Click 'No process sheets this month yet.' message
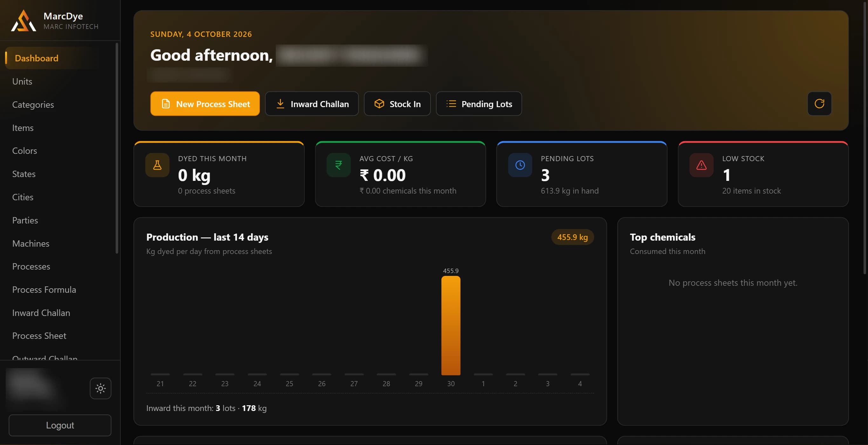868x445 pixels. coord(733,283)
